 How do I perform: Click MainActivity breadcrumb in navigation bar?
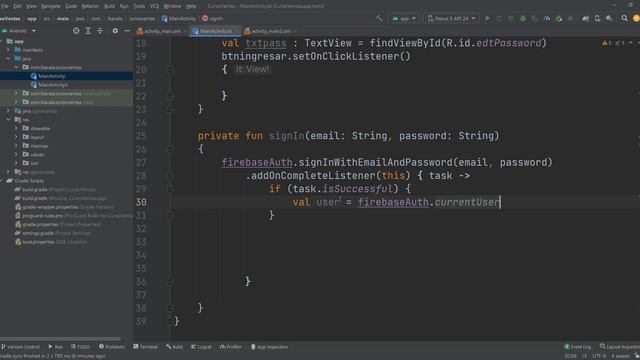178,18
